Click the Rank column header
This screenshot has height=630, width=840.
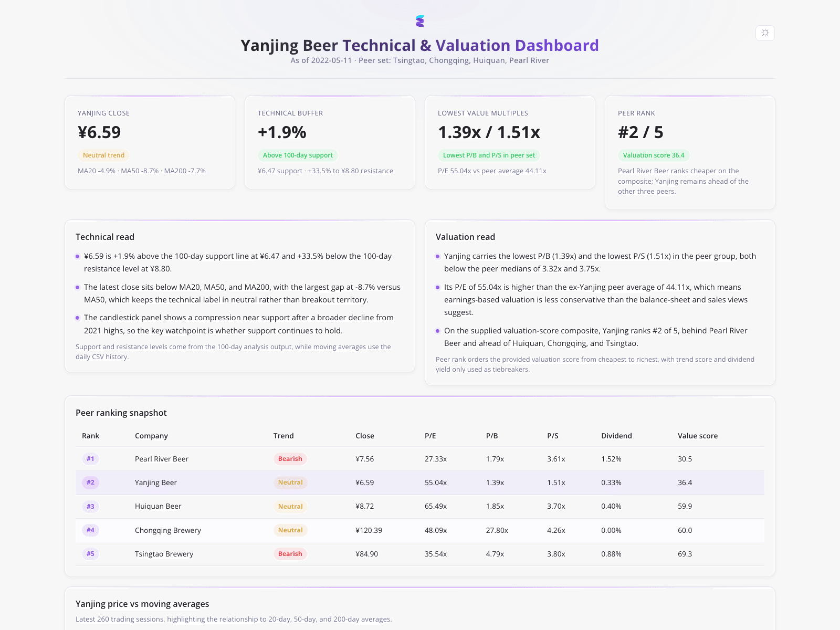pos(90,436)
